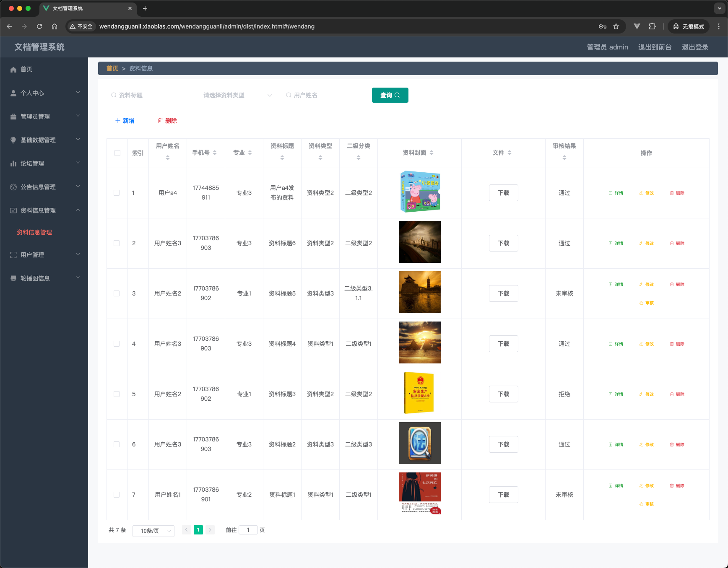Click the 删除 batch delete button
The height and width of the screenshot is (568, 728).
[167, 121]
